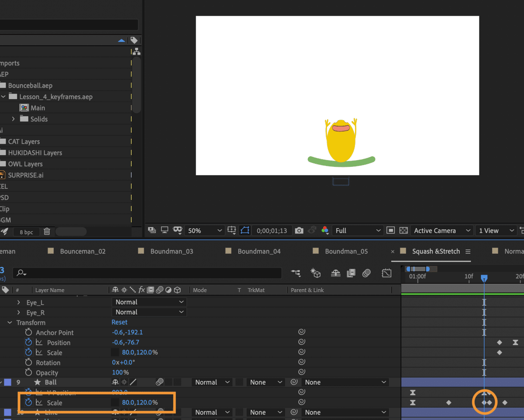This screenshot has height=420, width=524.
Task: Click the Boundman_04 tab color swatch
Action: coord(228,251)
